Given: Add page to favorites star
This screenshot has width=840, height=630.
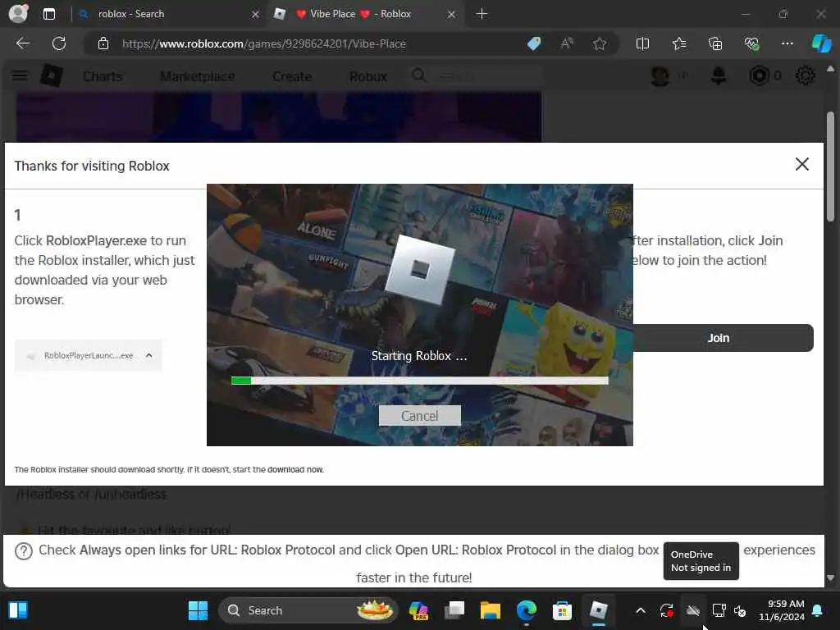Looking at the screenshot, I should point(600,43).
